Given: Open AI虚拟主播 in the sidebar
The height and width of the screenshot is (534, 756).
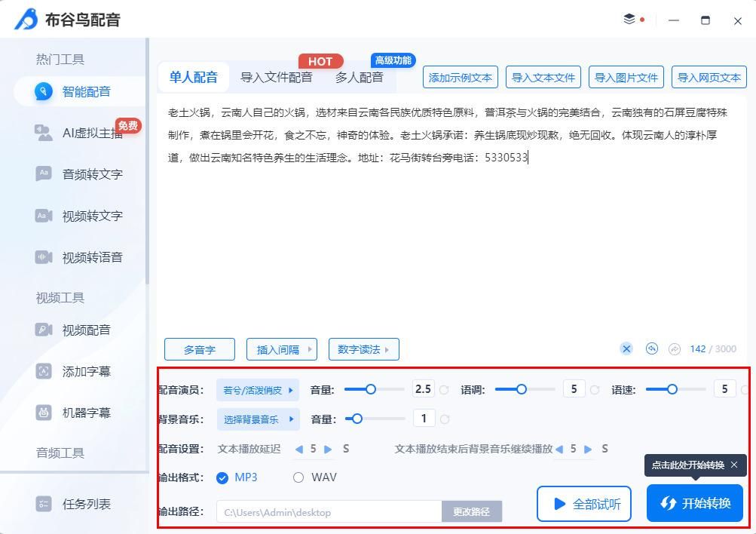Looking at the screenshot, I should click(80, 133).
